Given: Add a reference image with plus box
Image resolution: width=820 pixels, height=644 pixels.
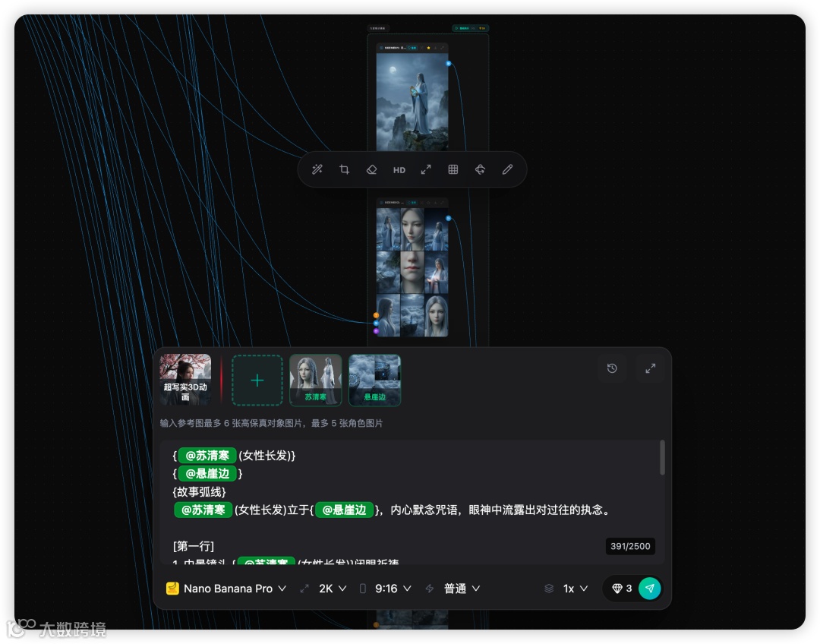Looking at the screenshot, I should [x=257, y=380].
